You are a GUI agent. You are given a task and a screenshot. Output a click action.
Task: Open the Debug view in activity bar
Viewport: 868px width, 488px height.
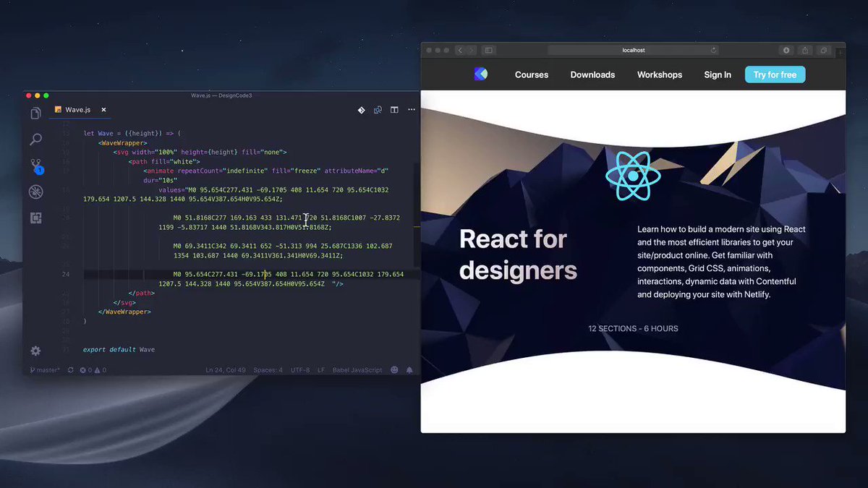click(x=35, y=192)
